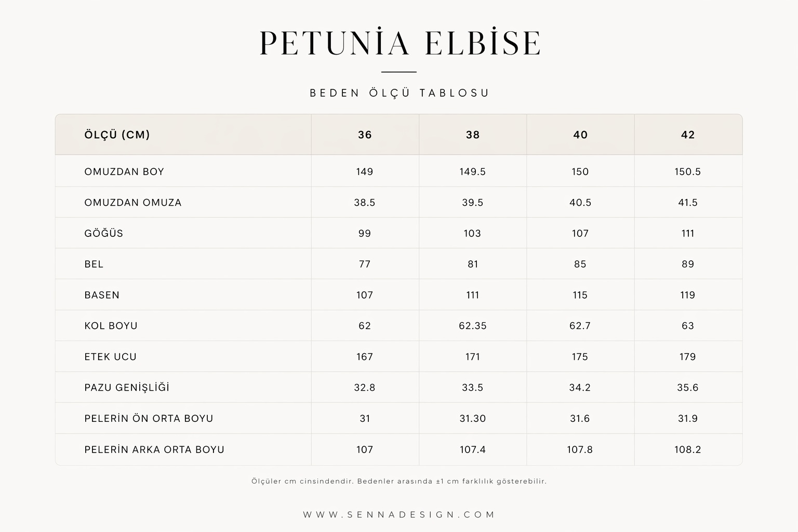The height and width of the screenshot is (532, 798).
Task: Select the size 38 column header
Action: point(472,135)
